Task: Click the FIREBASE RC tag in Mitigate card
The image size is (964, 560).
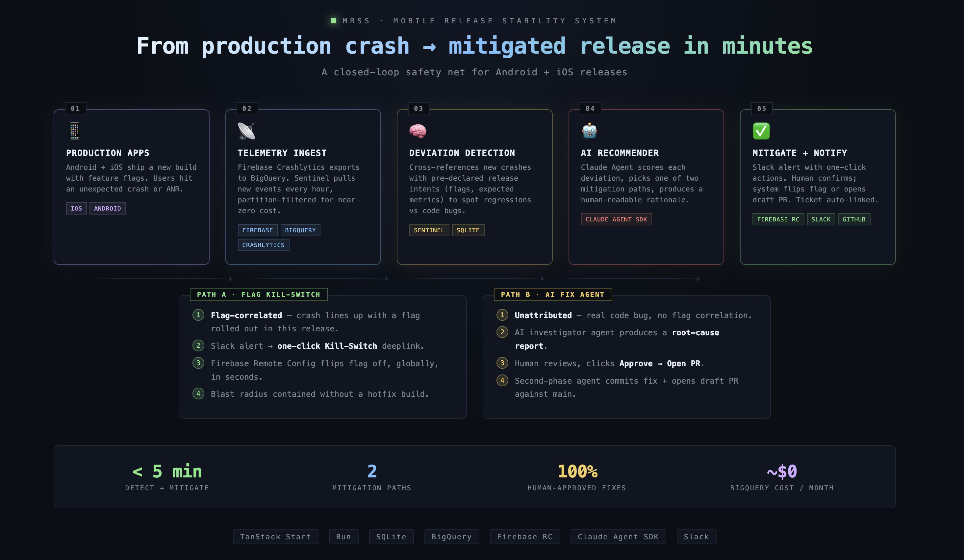Action: pos(778,219)
